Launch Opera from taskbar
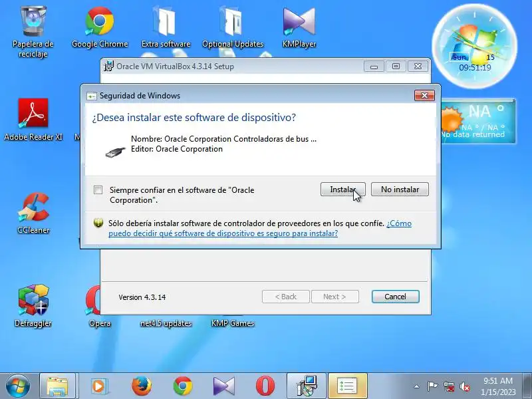This screenshot has height=399, width=532. [x=265, y=386]
